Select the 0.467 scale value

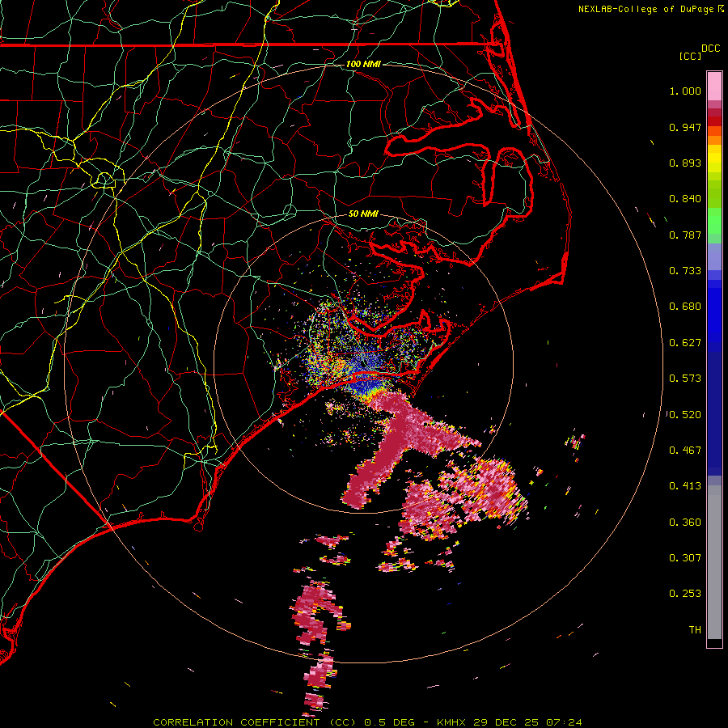pyautogui.click(x=685, y=451)
